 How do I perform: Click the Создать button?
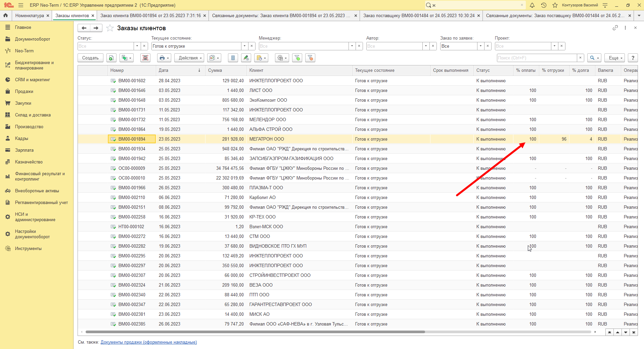click(x=90, y=58)
